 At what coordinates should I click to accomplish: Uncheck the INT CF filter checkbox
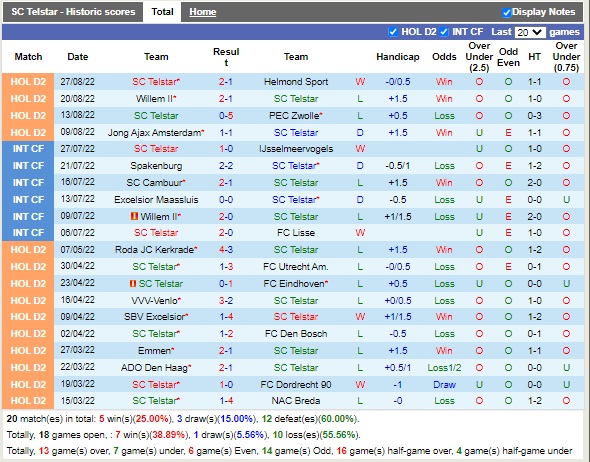point(444,32)
